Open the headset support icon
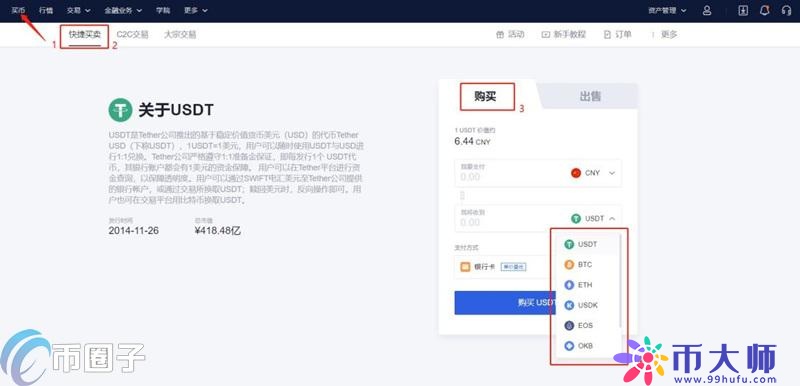Image resolution: width=800 pixels, height=386 pixels. 786,10
